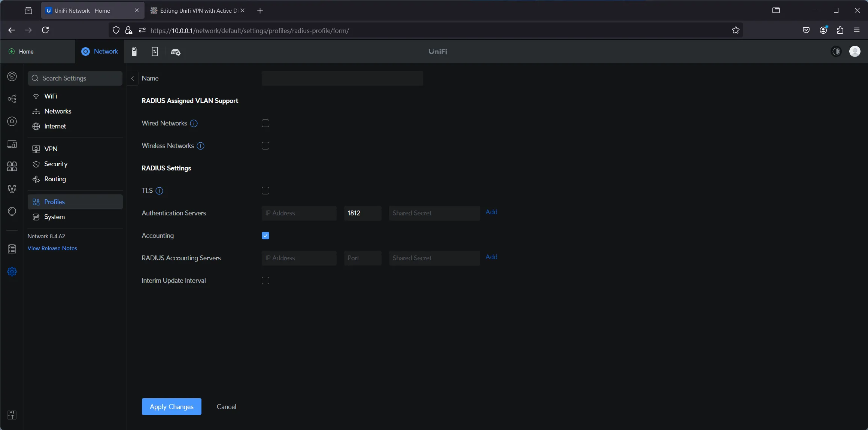This screenshot has height=430, width=868.
Task: Open the System settings section
Action: click(x=75, y=217)
